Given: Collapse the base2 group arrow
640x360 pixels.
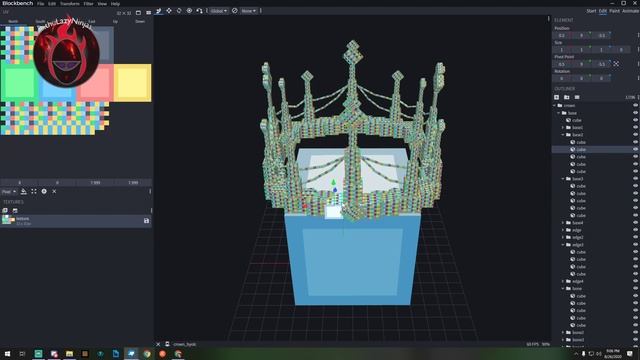Looking at the screenshot, I should (x=563, y=135).
